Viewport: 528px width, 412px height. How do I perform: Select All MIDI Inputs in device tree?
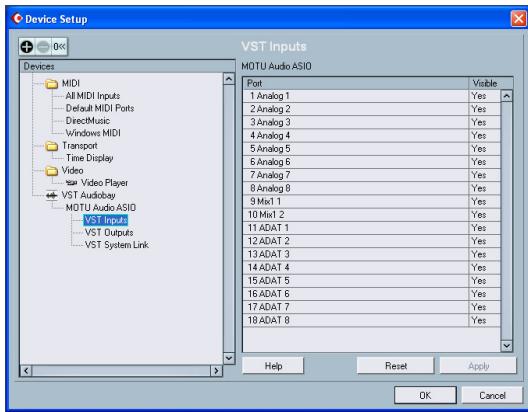[x=93, y=96]
